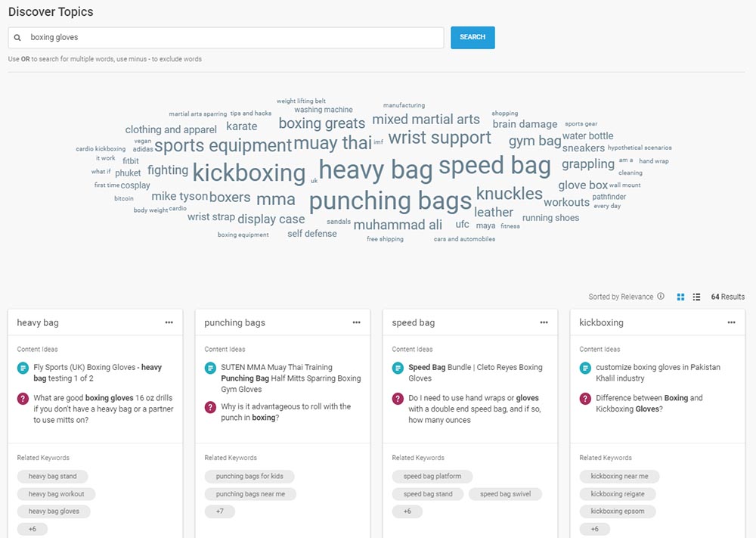Select the 'speed bag swivel' keyword tag
This screenshot has width=756, height=538.
click(x=505, y=494)
